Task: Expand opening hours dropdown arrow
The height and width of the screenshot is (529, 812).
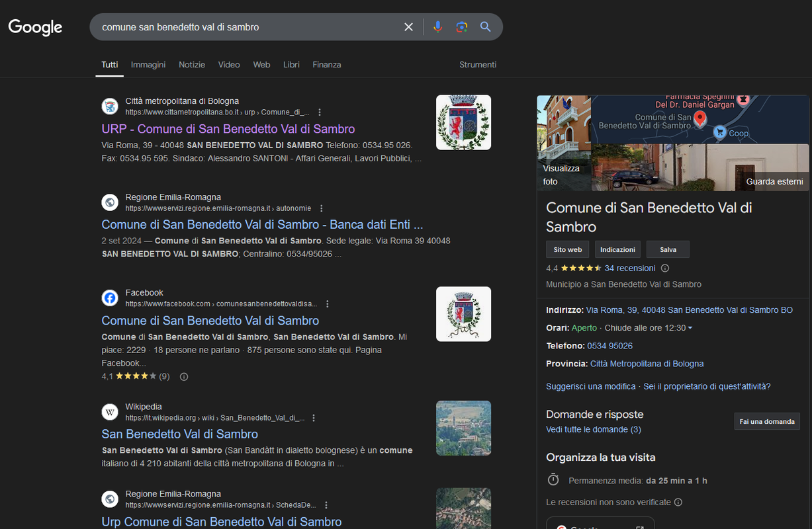Action: pyautogui.click(x=690, y=329)
